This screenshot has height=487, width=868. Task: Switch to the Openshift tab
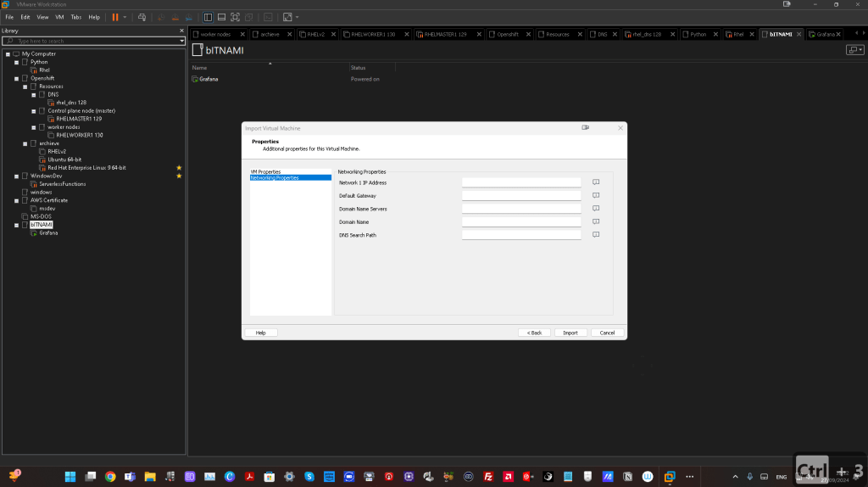tap(507, 34)
